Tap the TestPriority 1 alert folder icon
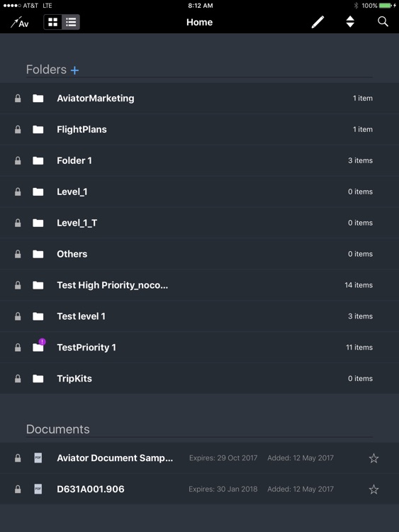399x532 pixels. (x=39, y=346)
